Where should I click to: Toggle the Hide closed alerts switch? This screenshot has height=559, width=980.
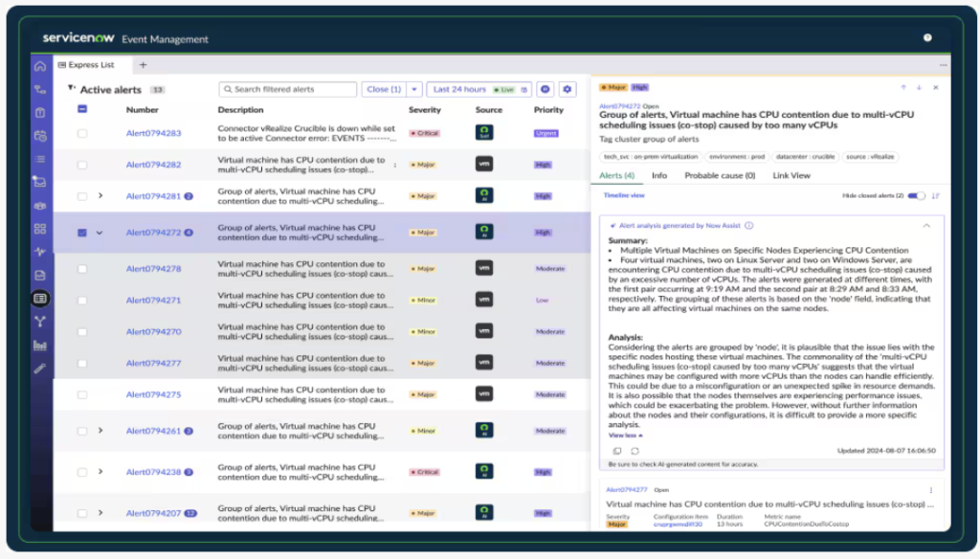coord(916,195)
